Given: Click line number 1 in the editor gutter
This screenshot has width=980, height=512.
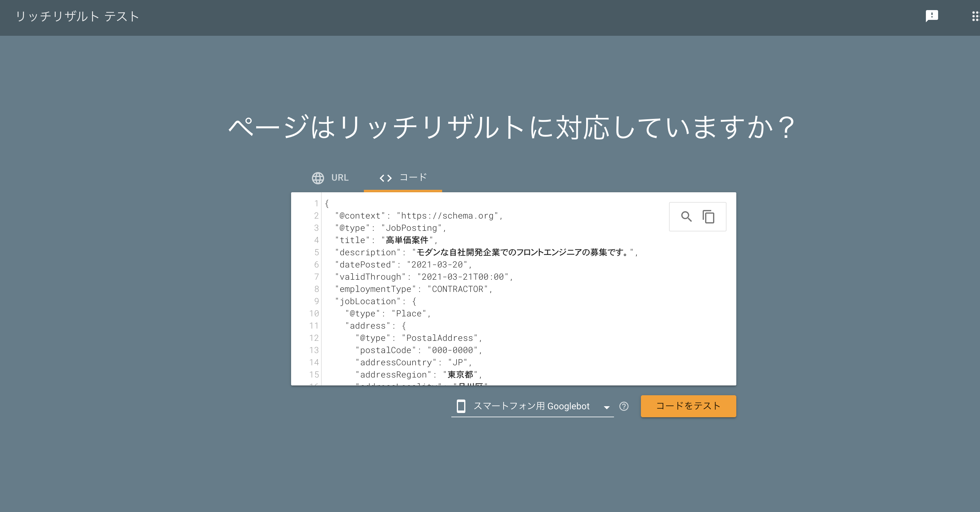Looking at the screenshot, I should point(316,204).
